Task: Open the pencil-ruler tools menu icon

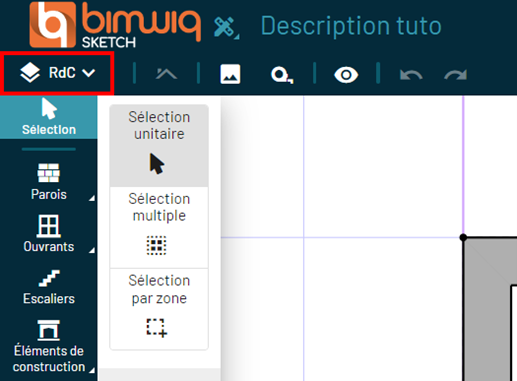Action: [226, 27]
